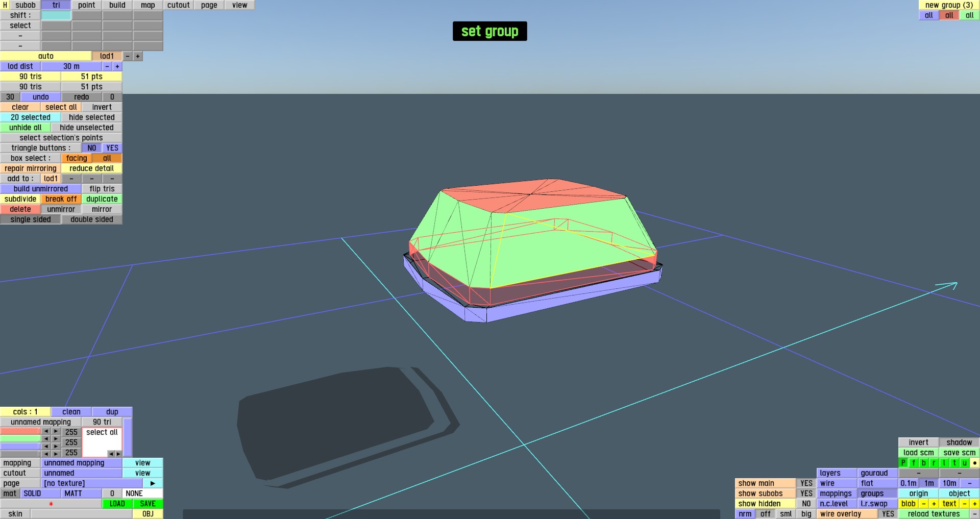Click the black dot view button

click(x=975, y=463)
